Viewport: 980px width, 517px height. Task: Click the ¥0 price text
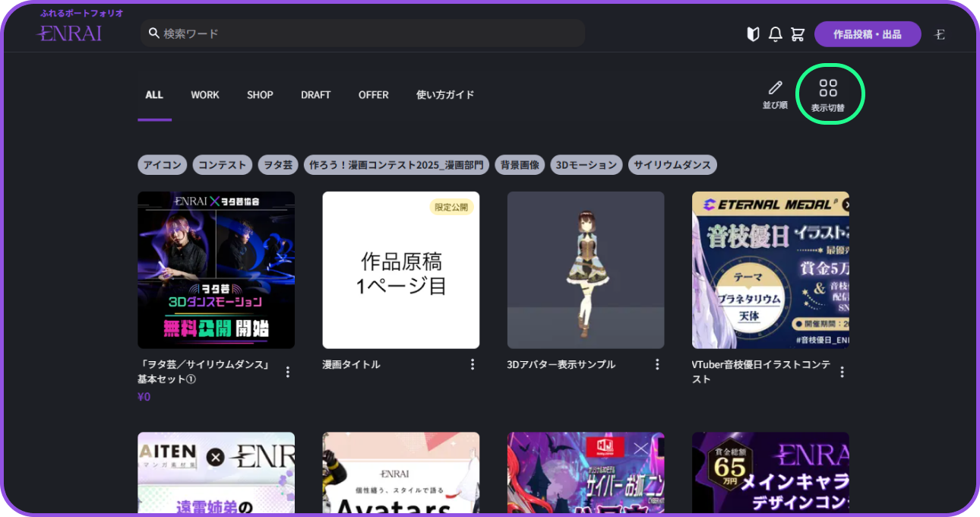(144, 397)
